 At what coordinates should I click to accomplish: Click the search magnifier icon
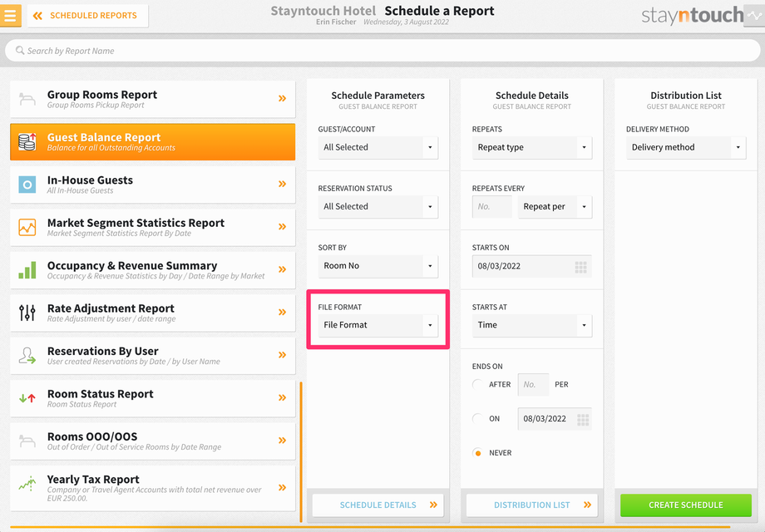20,50
